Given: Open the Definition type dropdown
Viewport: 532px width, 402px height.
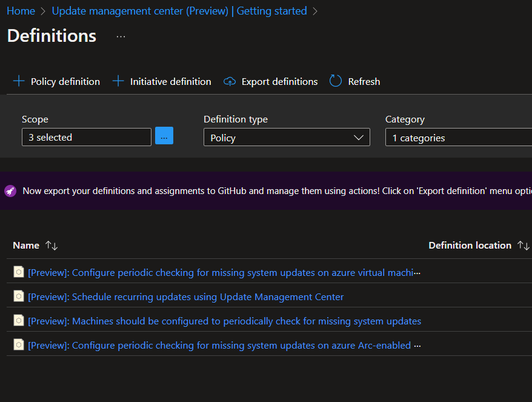Looking at the screenshot, I should pyautogui.click(x=287, y=138).
